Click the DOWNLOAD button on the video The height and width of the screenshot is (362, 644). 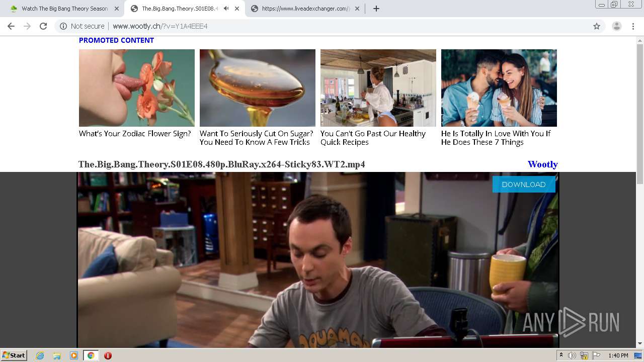click(x=524, y=185)
